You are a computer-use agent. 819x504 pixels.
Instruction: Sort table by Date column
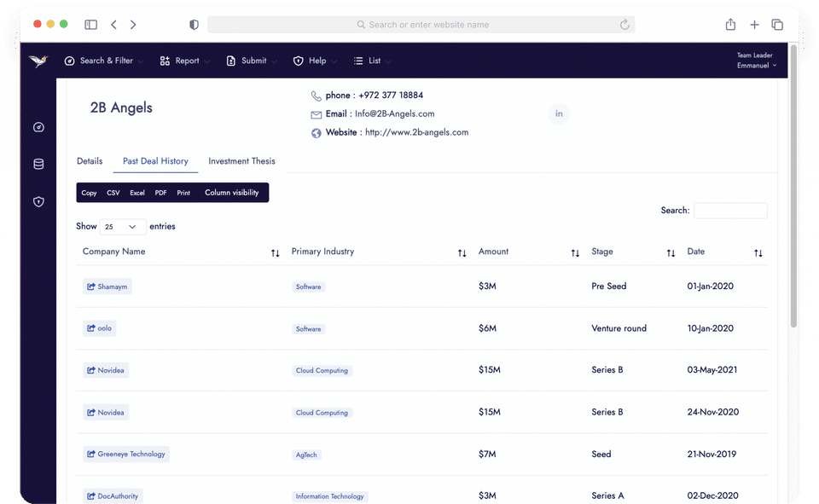tap(758, 253)
